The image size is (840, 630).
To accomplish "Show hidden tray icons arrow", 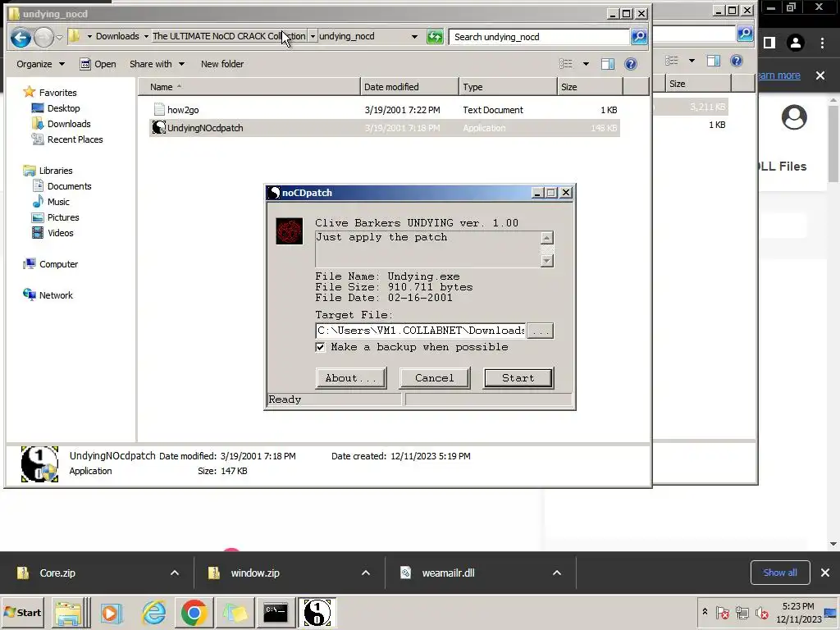I will pyautogui.click(x=705, y=611).
